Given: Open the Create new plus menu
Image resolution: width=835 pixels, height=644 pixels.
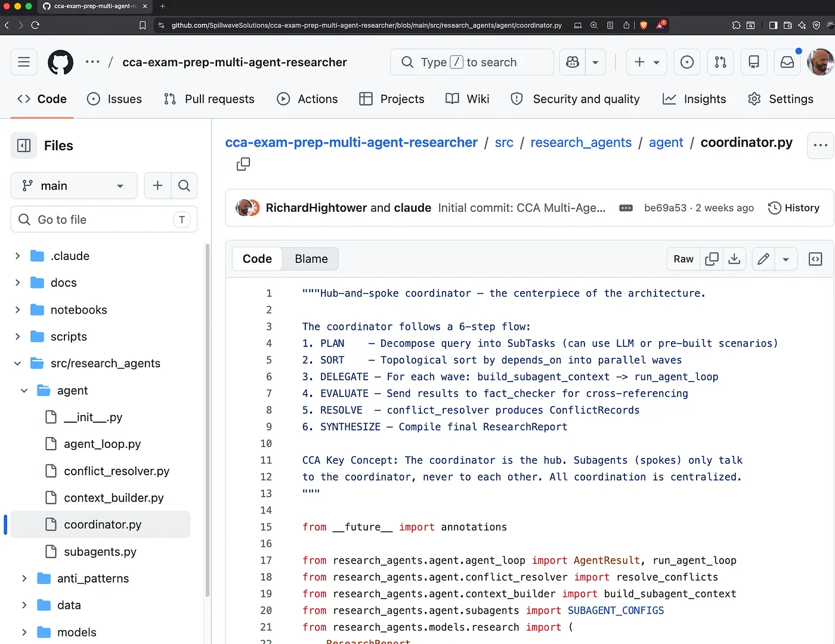Looking at the screenshot, I should [647, 62].
